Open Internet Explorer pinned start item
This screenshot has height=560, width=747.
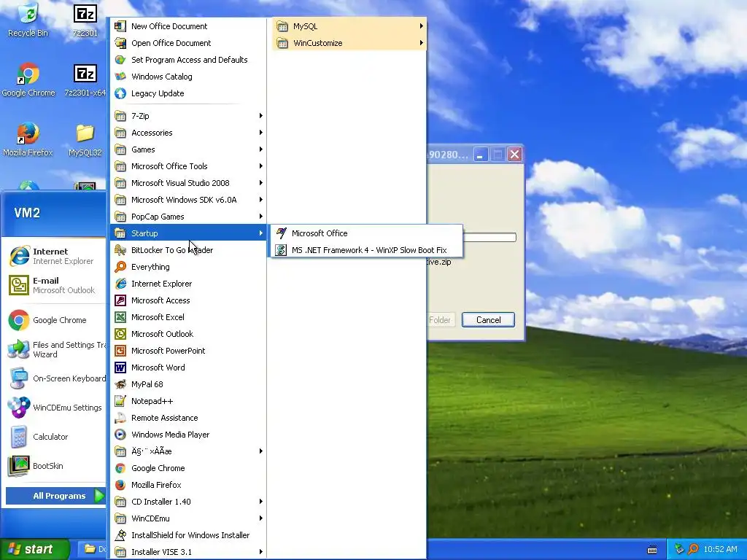pos(54,256)
